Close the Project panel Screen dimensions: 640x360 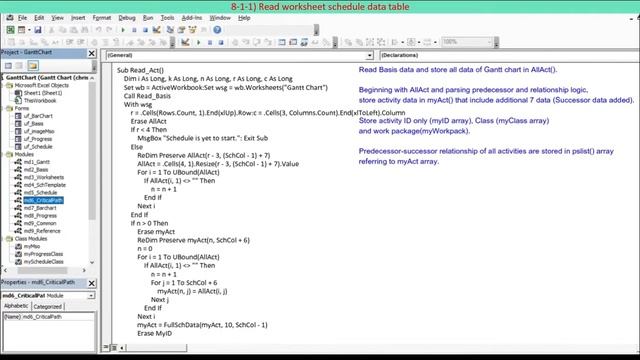(x=92, y=53)
